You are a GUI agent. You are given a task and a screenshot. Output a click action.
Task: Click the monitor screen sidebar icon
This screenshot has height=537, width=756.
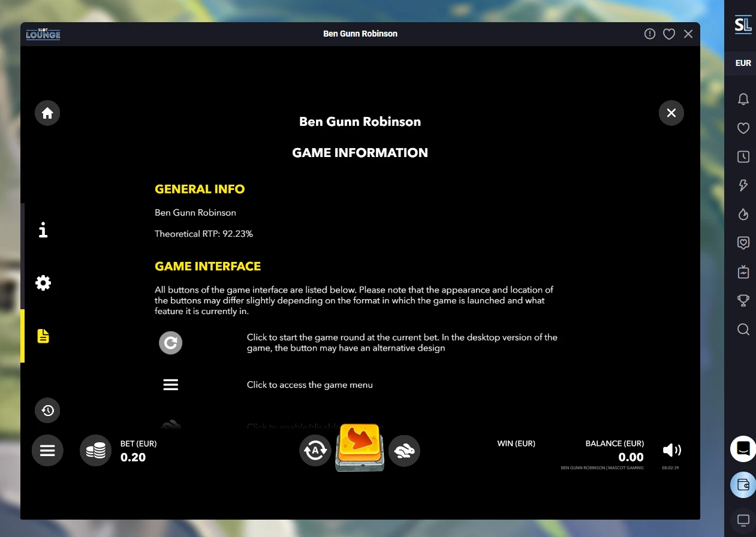coord(743,520)
